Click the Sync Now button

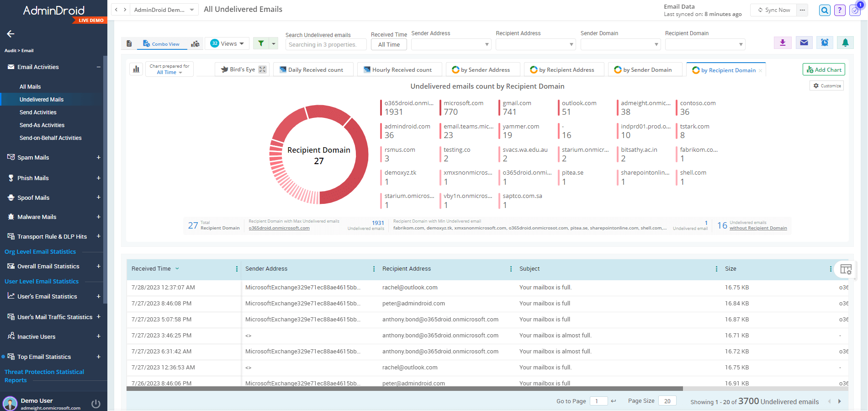click(774, 10)
